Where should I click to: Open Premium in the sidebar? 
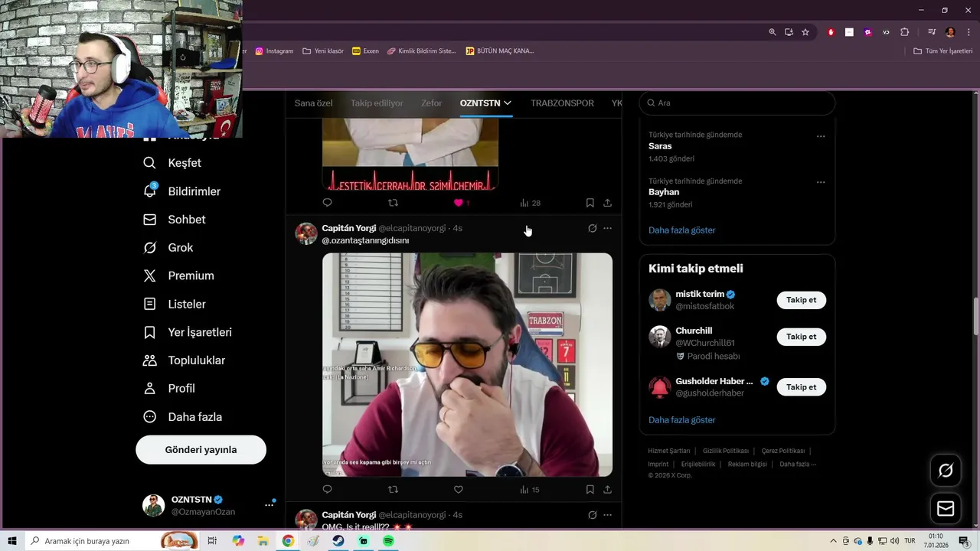coord(178,275)
